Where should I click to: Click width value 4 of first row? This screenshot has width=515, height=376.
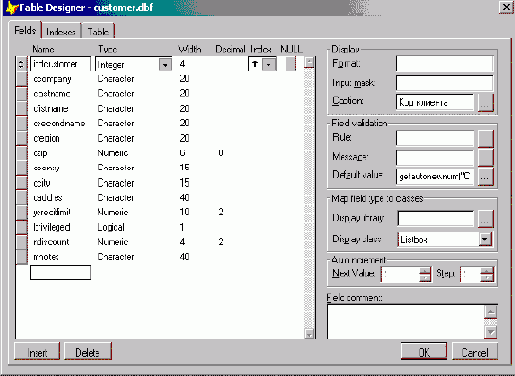click(x=182, y=64)
